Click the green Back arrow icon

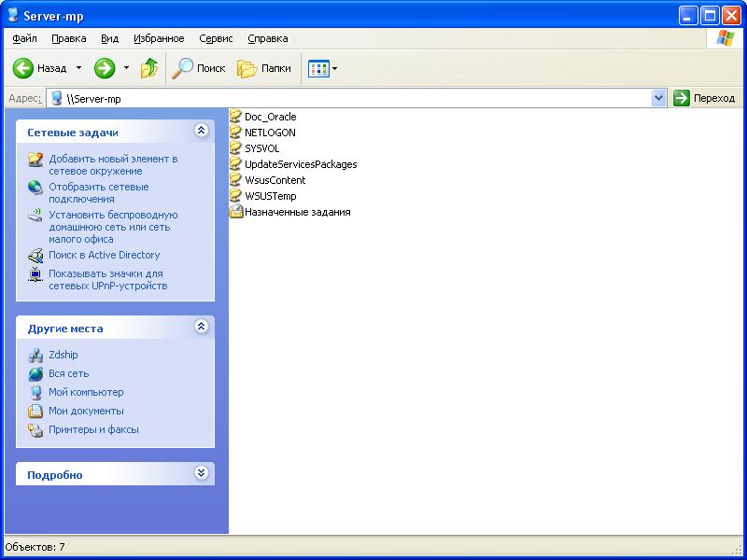[x=22, y=68]
